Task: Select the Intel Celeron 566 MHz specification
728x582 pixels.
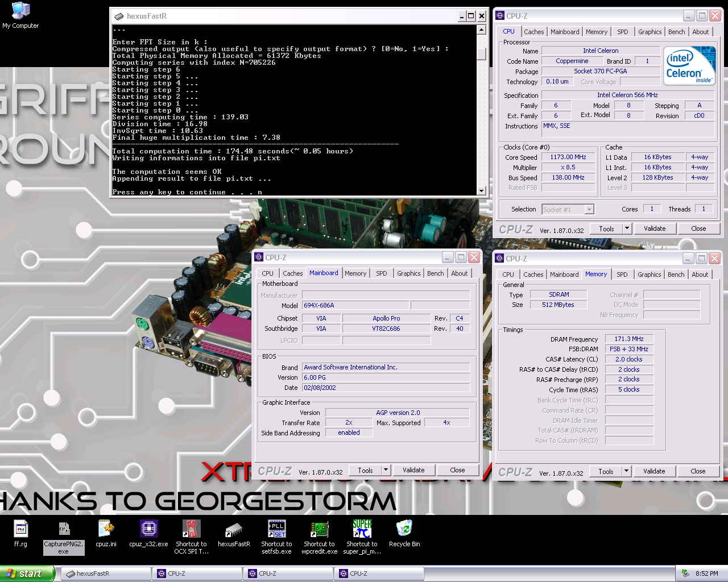Action: 627,95
